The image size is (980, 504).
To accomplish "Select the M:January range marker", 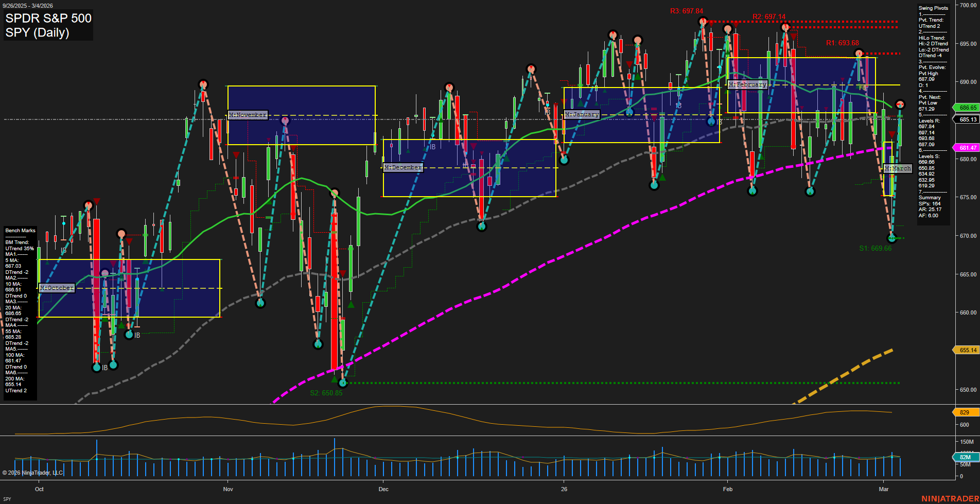I will (582, 114).
